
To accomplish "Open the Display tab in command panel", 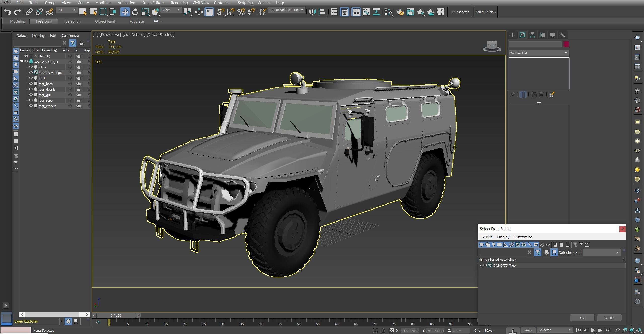I will pyautogui.click(x=552, y=35).
